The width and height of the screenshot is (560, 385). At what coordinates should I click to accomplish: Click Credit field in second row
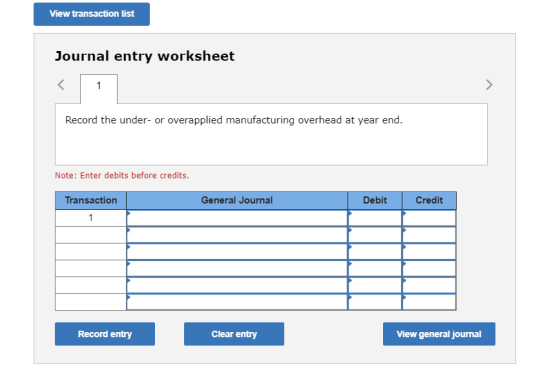click(x=429, y=235)
